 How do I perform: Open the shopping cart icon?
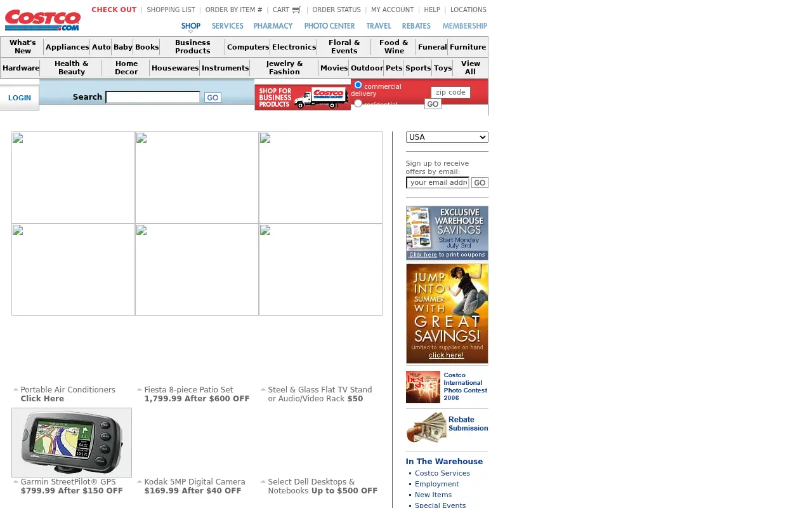(x=296, y=10)
